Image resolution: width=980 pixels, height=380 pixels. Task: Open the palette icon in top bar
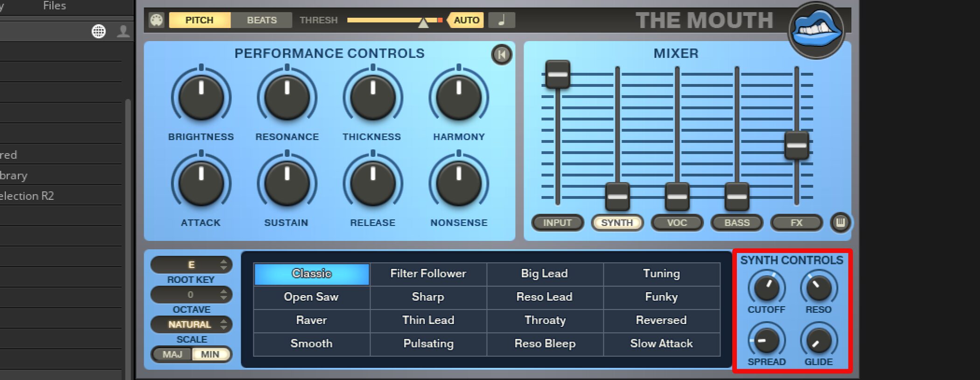pyautogui.click(x=156, y=20)
